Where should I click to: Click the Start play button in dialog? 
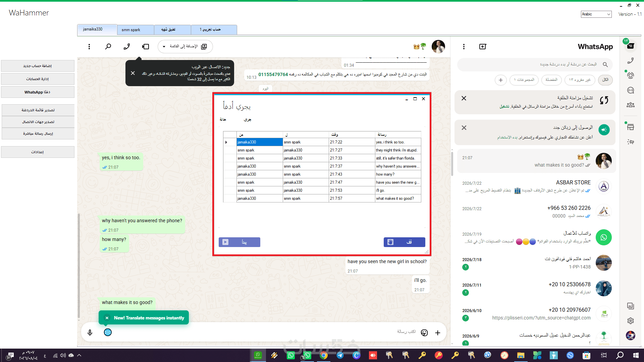point(239,242)
